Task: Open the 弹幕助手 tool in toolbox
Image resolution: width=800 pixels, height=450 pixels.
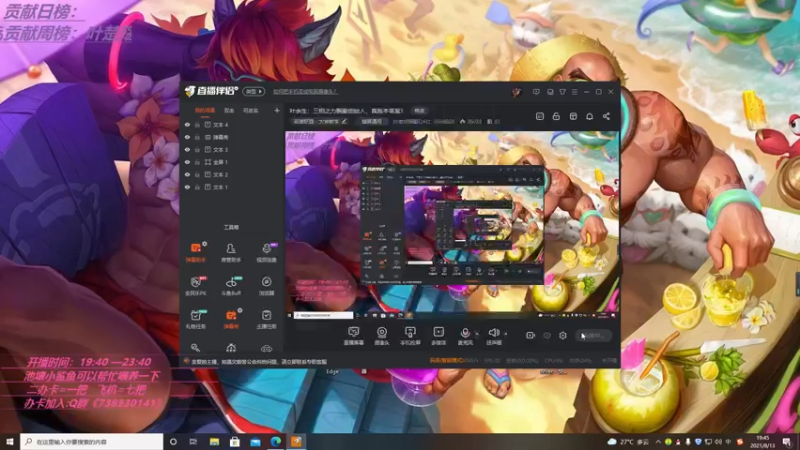Action: (195, 252)
